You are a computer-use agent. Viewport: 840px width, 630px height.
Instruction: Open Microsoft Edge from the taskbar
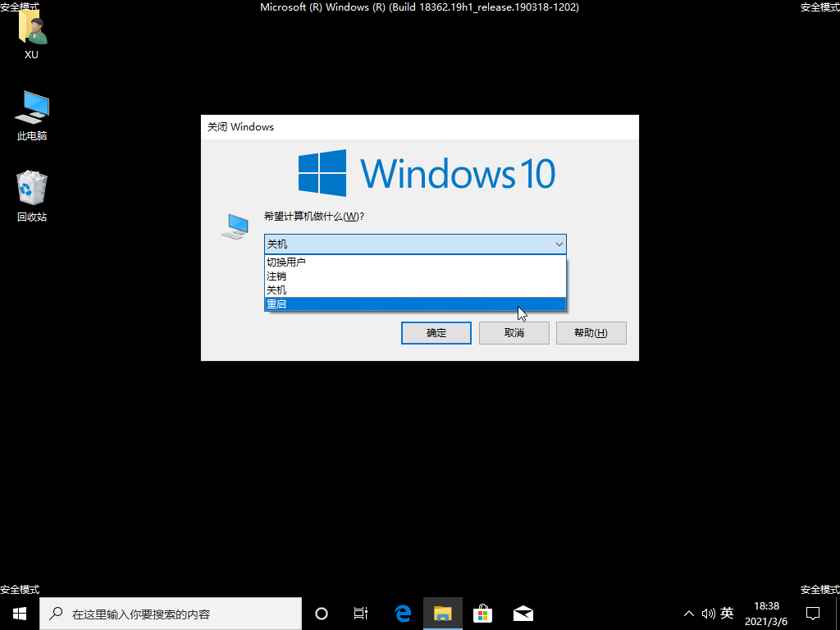point(402,613)
